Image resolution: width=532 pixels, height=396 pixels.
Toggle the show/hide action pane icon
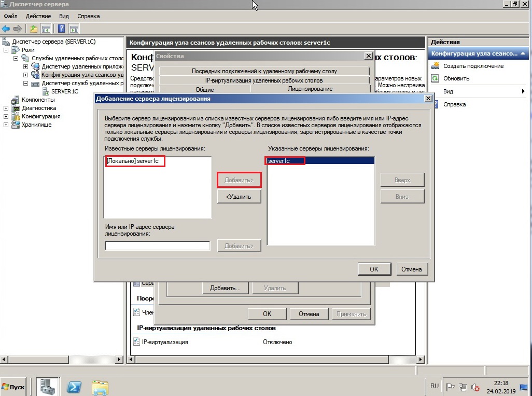(x=74, y=29)
